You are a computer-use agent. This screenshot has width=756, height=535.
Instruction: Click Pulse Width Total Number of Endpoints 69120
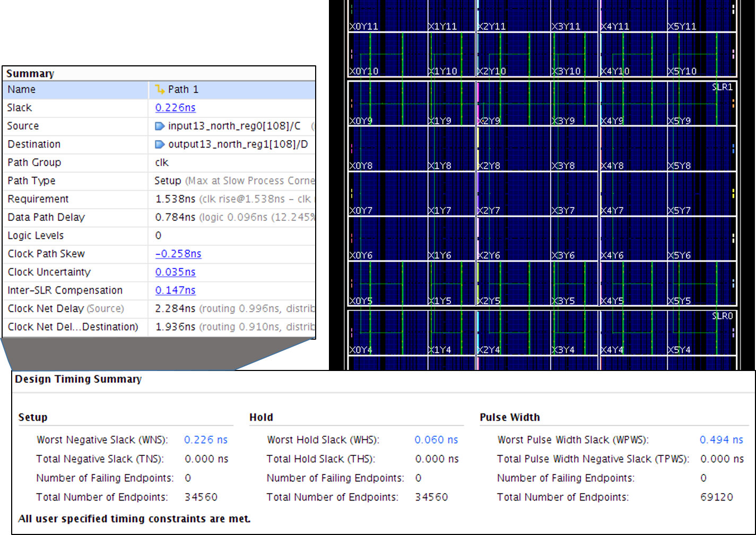(717, 497)
